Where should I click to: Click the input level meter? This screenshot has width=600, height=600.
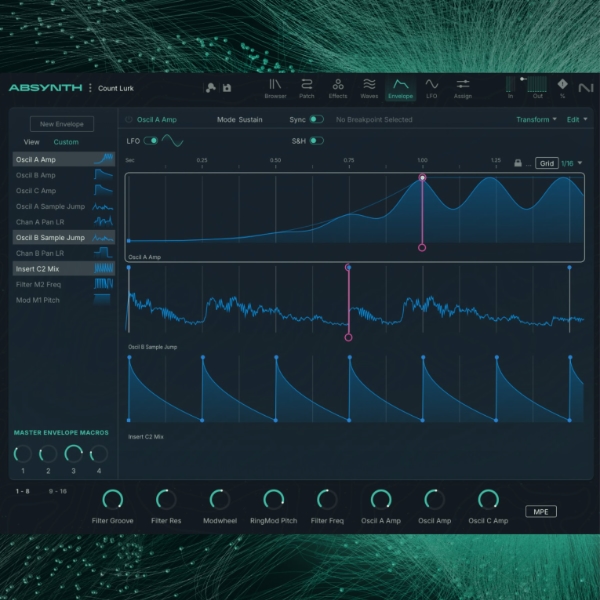click(x=510, y=84)
